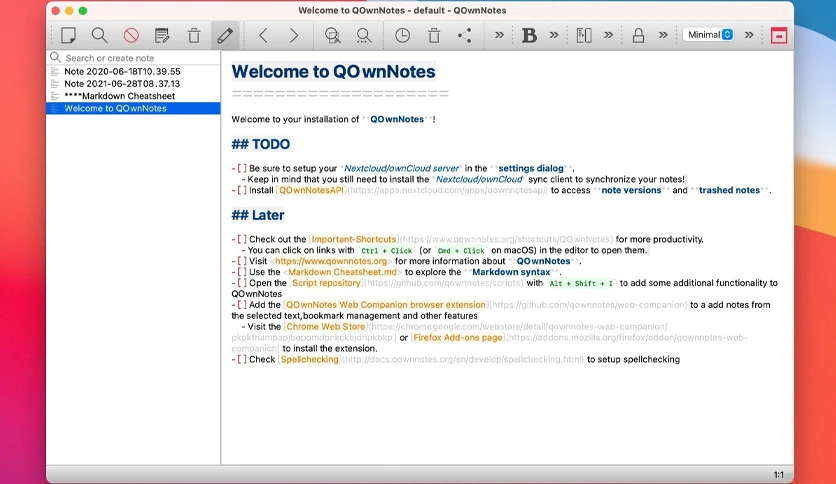Check the Visit qownnotes.org task box

242,261
